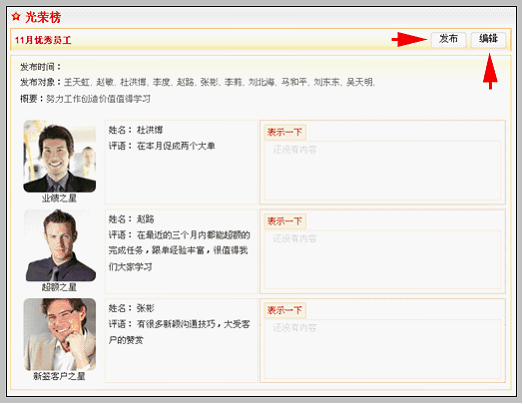The height and width of the screenshot is (404, 523).
Task: Click the name 杜洪博 in the first card
Action: pyautogui.click(x=150, y=130)
